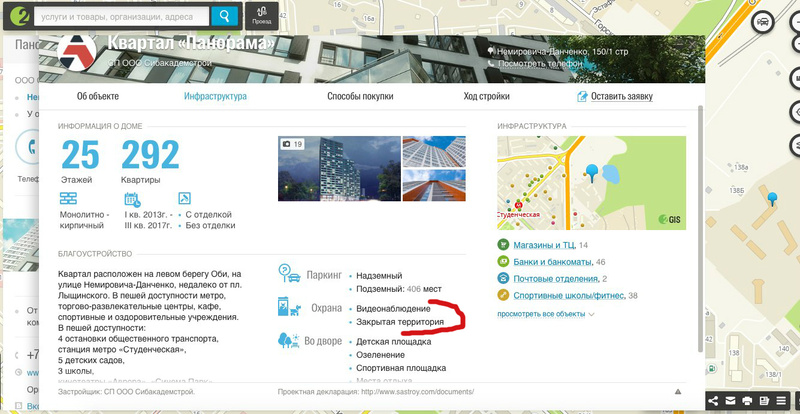
Task: Open the Банки и банкоматы link
Action: click(x=553, y=262)
